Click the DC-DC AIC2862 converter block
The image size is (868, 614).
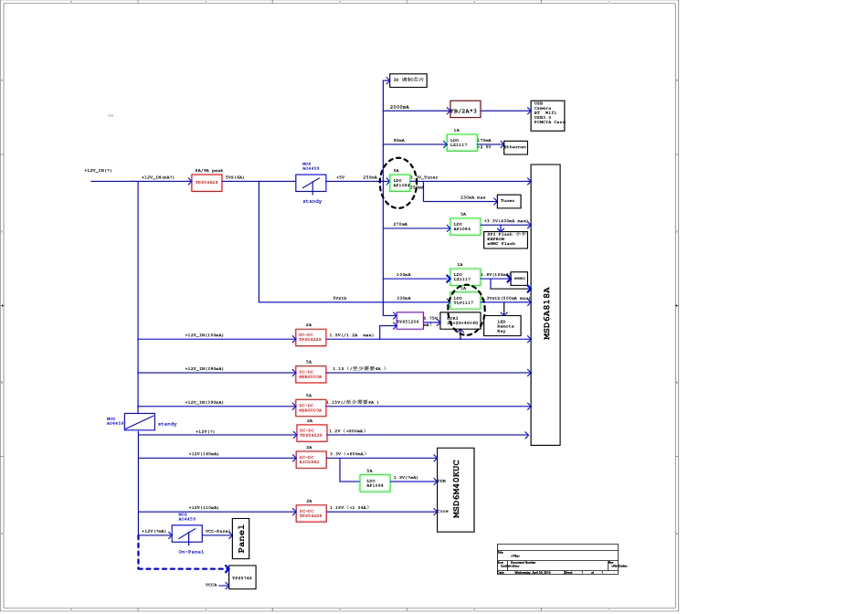pos(311,460)
